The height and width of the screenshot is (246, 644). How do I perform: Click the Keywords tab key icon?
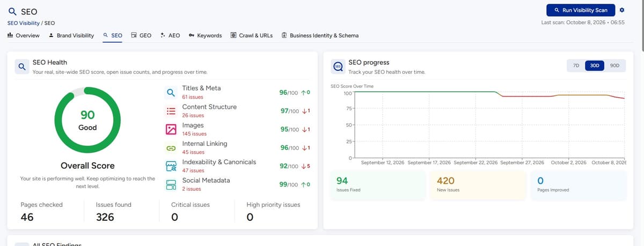[192, 35]
